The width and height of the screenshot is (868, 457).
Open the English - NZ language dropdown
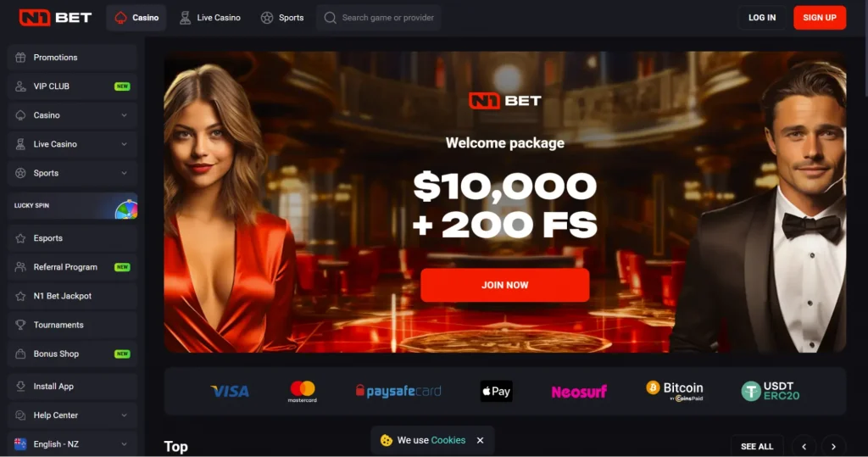pyautogui.click(x=73, y=443)
